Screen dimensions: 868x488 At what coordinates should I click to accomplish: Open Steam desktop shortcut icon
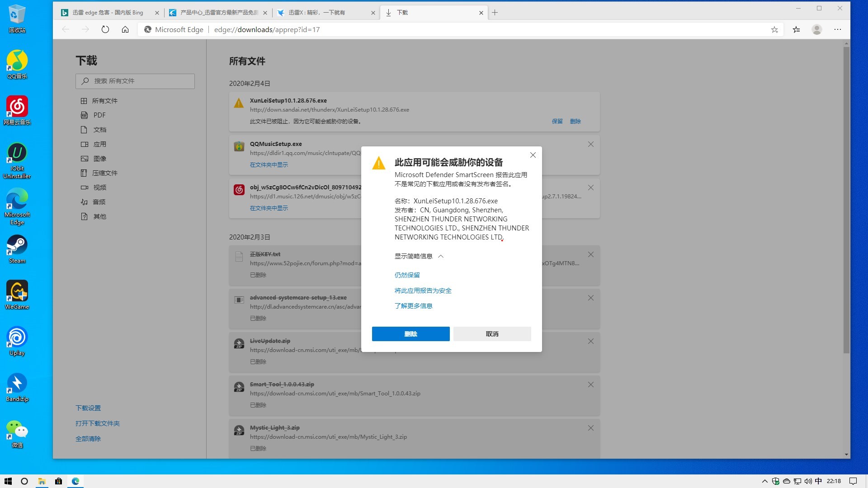(x=17, y=245)
